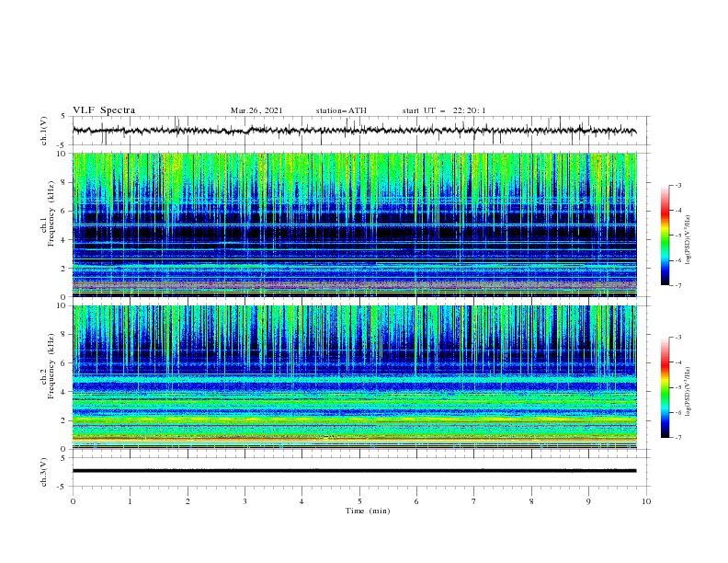Click the time axis tick label "3"
The width and height of the screenshot is (728, 563).
click(x=245, y=501)
